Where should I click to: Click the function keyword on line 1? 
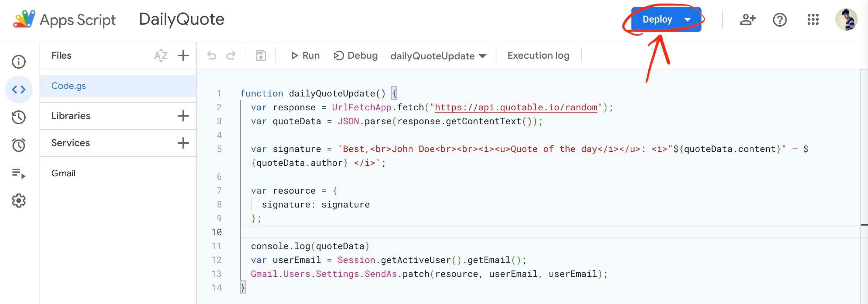(262, 93)
